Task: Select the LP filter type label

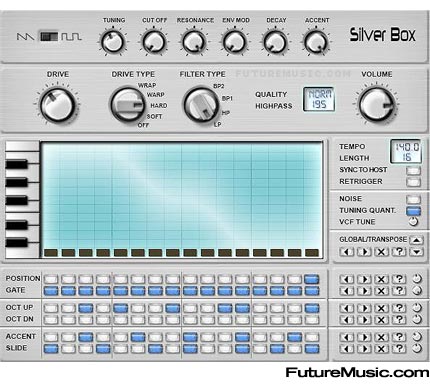Action: click(217, 124)
